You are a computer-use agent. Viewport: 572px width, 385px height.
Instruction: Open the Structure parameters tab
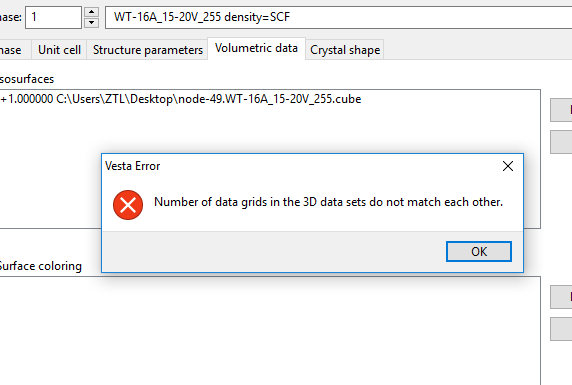coord(147,50)
